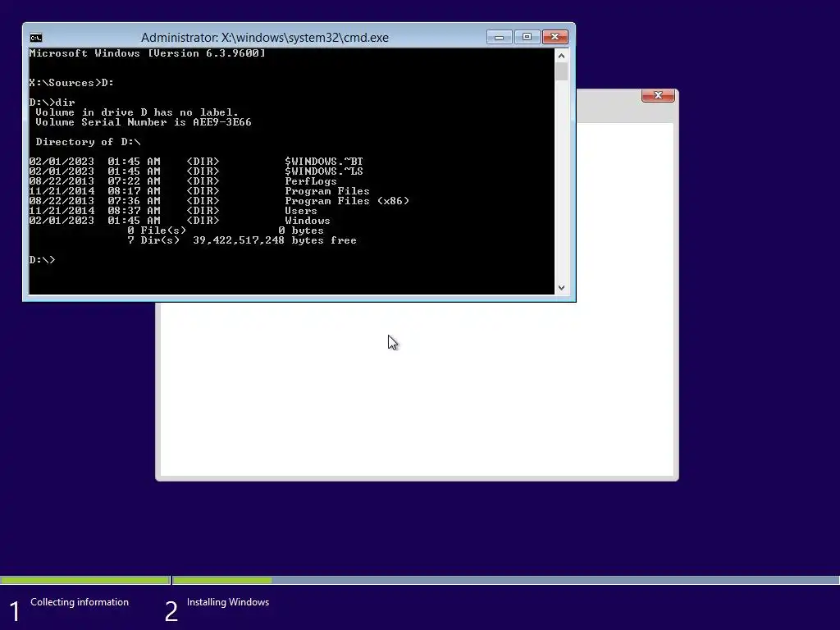The width and height of the screenshot is (840, 630).
Task: Click the 'Collecting information' step label
Action: [x=80, y=602]
